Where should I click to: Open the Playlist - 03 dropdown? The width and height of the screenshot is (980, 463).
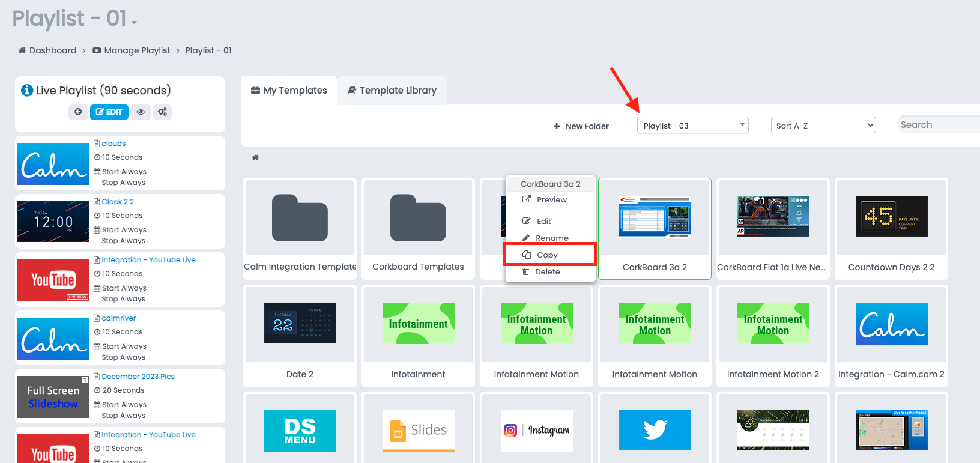(x=692, y=125)
